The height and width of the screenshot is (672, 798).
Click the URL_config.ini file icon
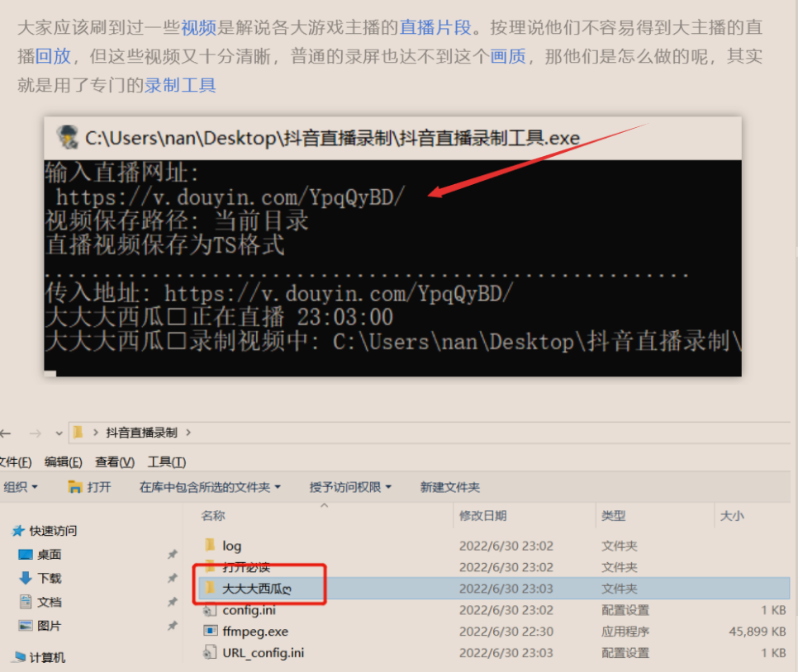(x=210, y=653)
